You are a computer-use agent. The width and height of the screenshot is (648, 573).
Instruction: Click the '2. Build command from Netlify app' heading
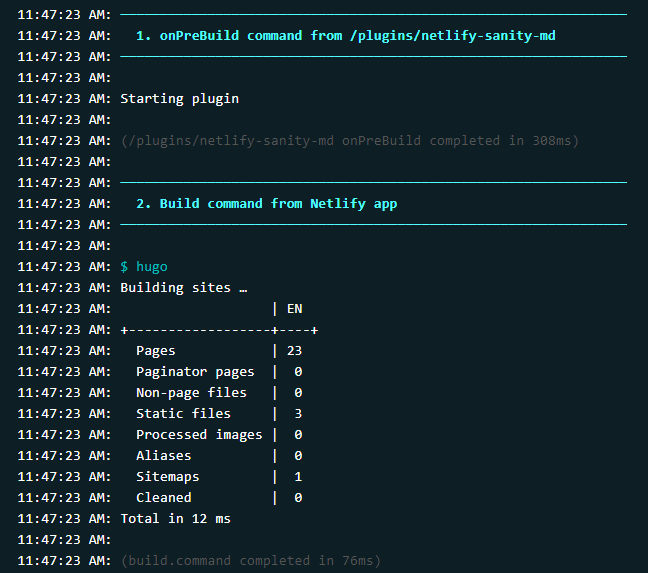click(x=267, y=204)
